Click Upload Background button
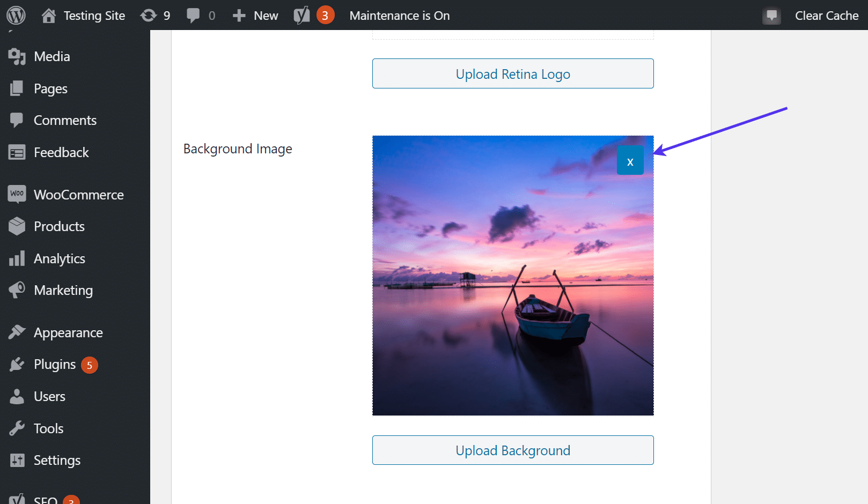 pyautogui.click(x=512, y=450)
